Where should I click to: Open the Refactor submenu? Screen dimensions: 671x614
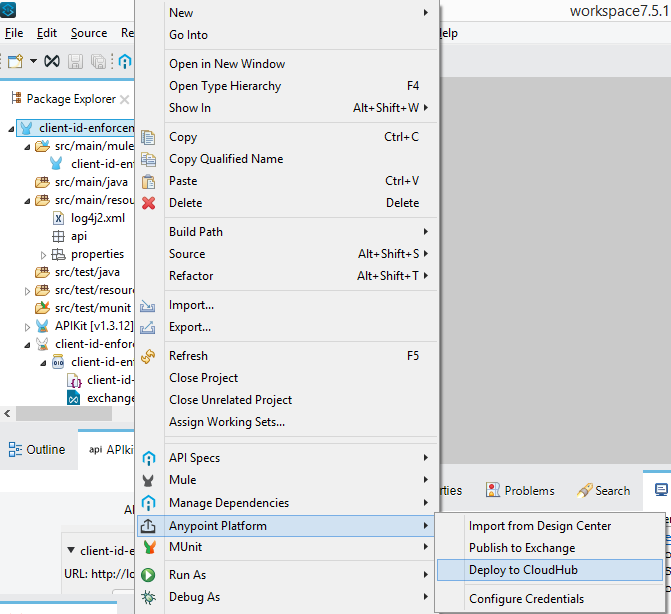coord(287,276)
